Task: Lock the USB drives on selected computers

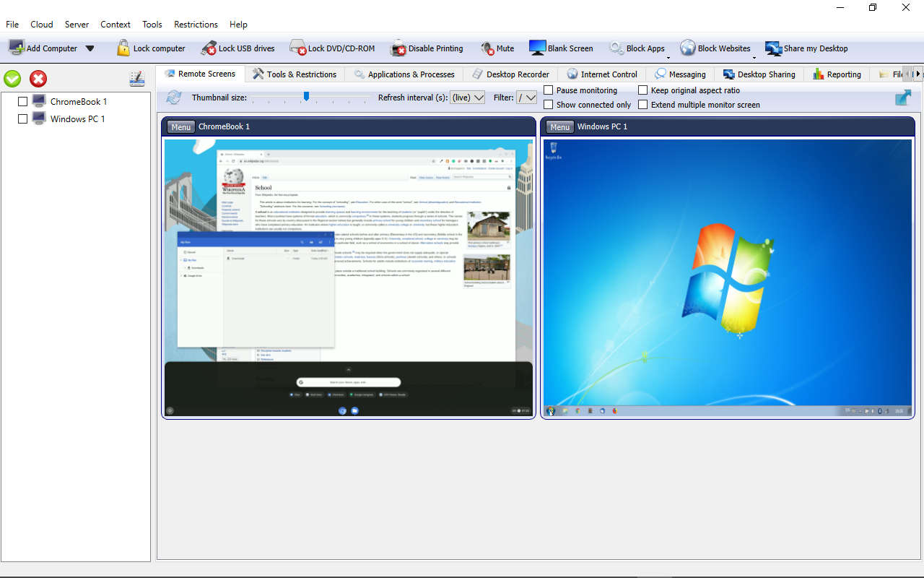Action: click(x=238, y=48)
